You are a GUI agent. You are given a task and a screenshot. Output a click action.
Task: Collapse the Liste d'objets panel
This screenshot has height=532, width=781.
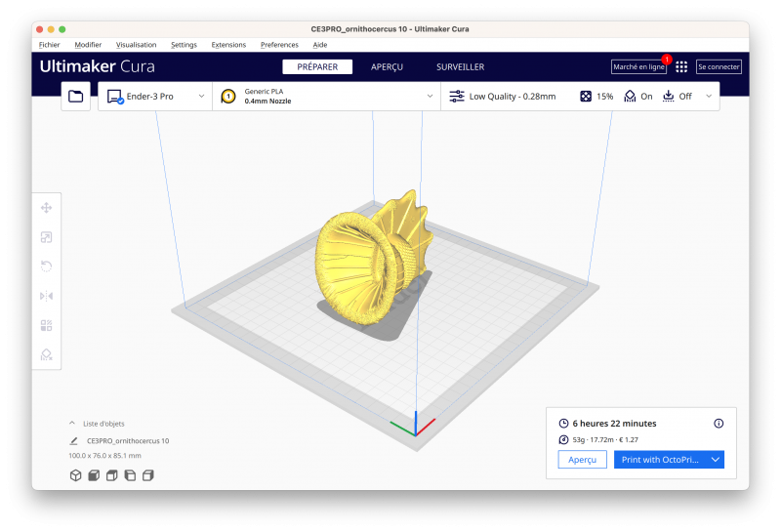click(72, 423)
